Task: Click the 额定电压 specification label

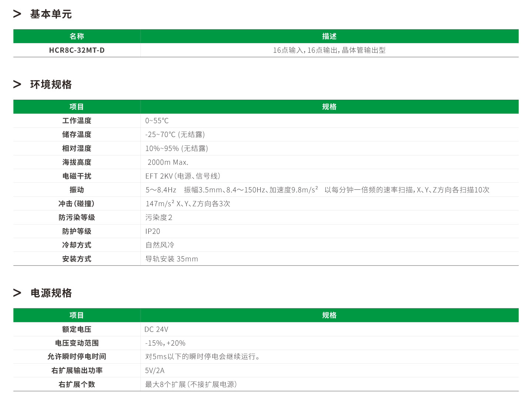Action: click(x=76, y=329)
